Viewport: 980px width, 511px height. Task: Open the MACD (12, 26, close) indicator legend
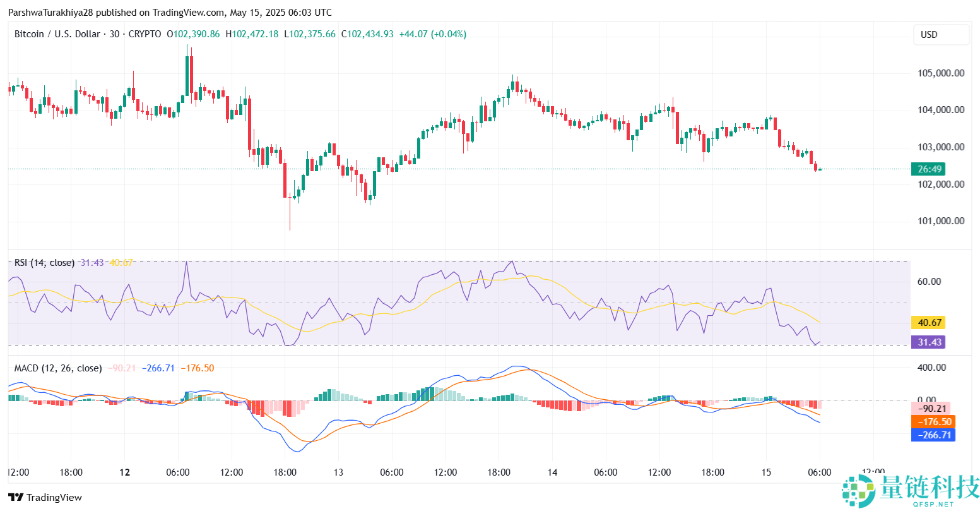point(58,368)
